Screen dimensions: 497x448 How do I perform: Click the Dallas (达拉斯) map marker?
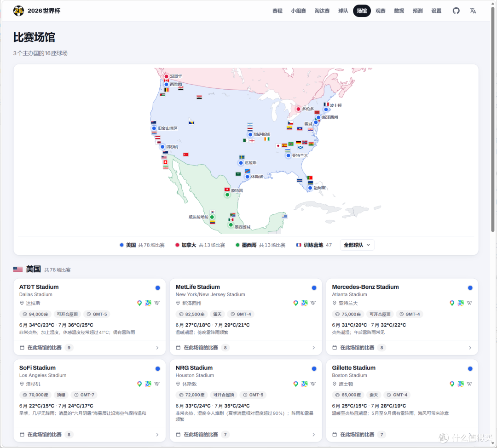coord(241,163)
